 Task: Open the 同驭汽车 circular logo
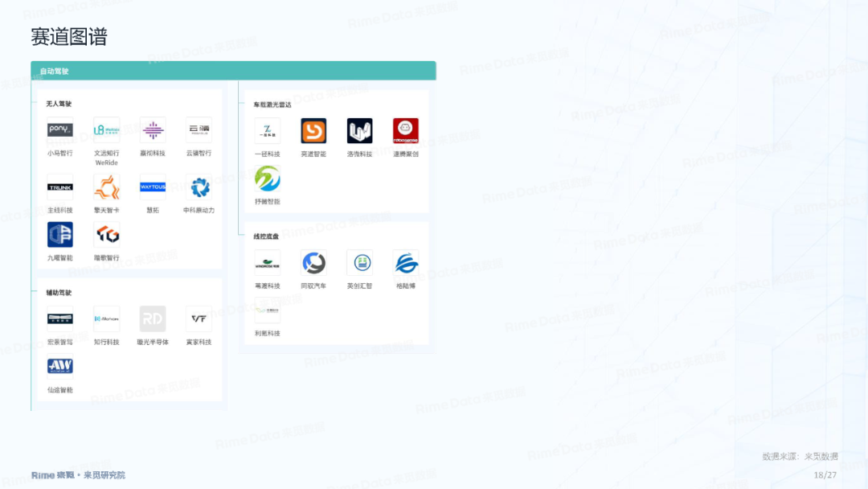[313, 262]
